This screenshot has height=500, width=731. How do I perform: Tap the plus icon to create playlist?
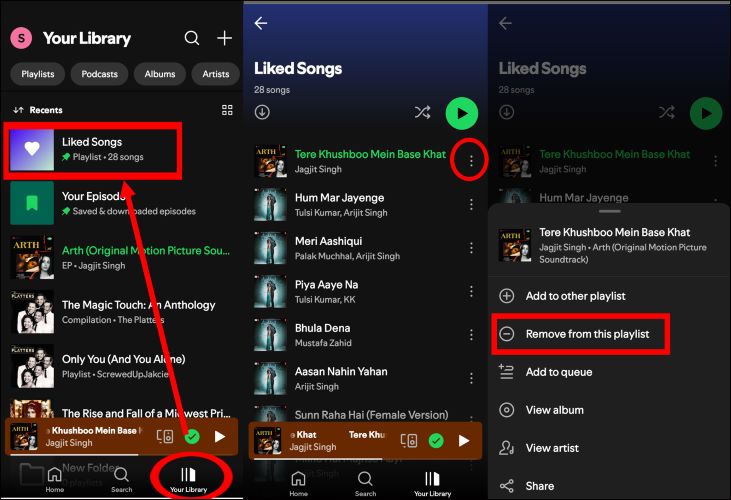coord(225,38)
